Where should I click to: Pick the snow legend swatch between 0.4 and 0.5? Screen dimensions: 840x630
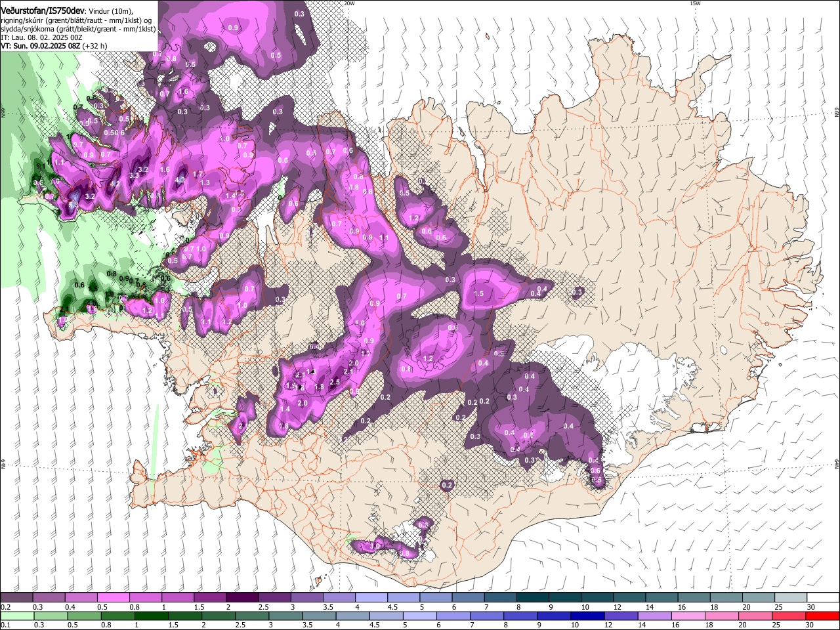click(81, 598)
